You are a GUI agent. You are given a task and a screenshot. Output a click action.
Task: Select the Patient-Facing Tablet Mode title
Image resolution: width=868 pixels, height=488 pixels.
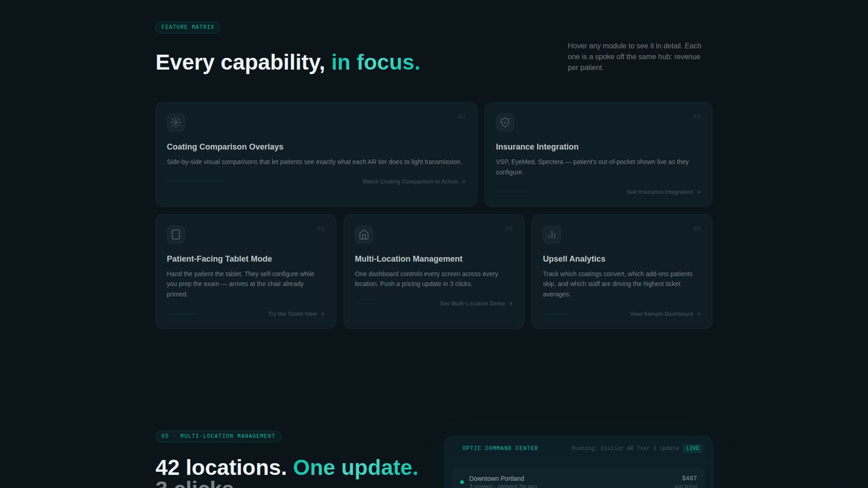219,259
